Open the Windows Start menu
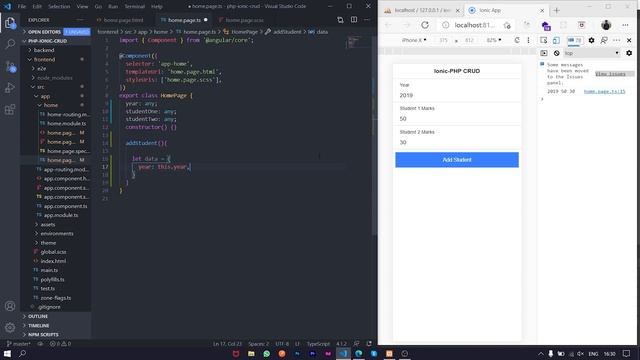The height and width of the screenshot is (360, 640). click(7, 354)
